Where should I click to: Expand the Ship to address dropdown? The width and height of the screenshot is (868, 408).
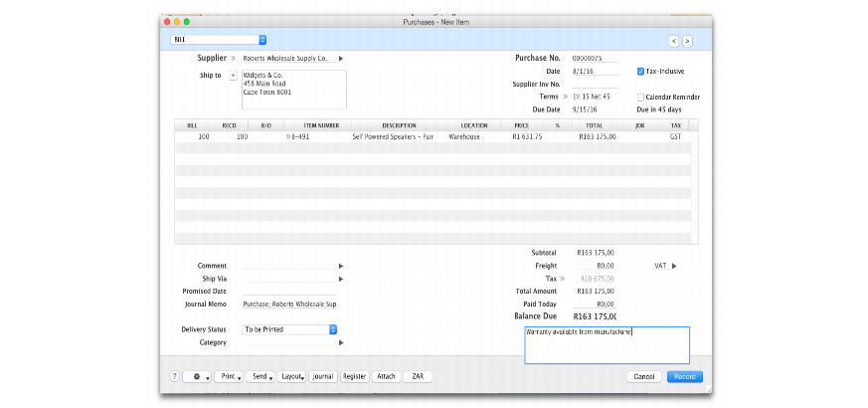click(x=233, y=75)
